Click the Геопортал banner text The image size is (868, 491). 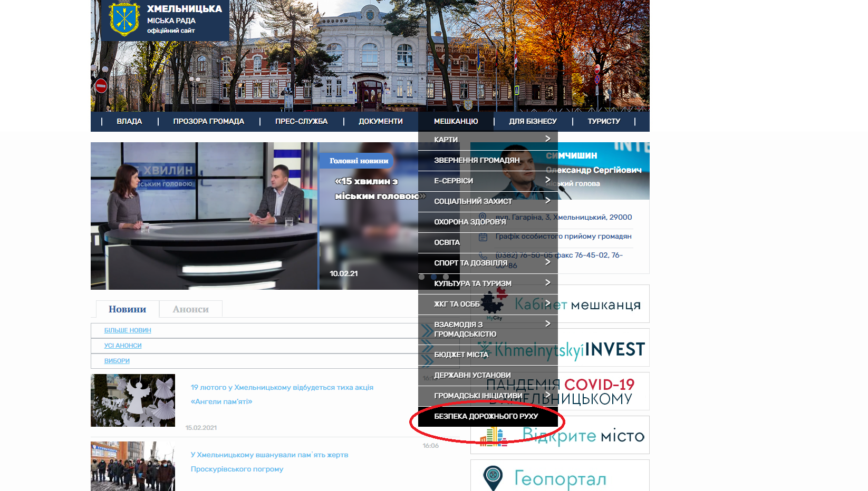tap(560, 478)
